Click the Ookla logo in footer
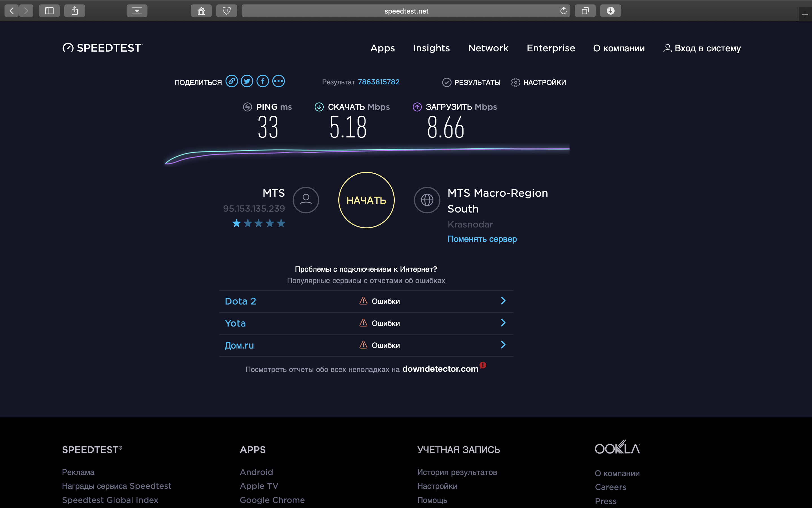The height and width of the screenshot is (508, 812). 617,447
